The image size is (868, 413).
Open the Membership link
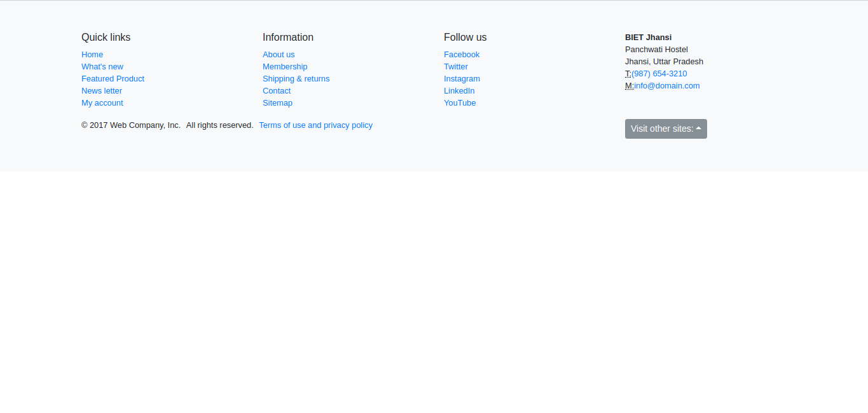[x=285, y=67]
